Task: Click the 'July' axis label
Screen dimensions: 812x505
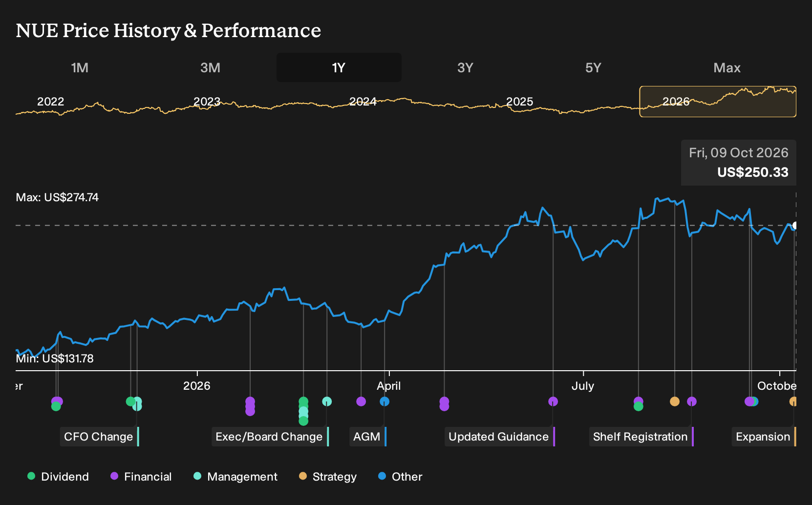Action: pyautogui.click(x=583, y=386)
